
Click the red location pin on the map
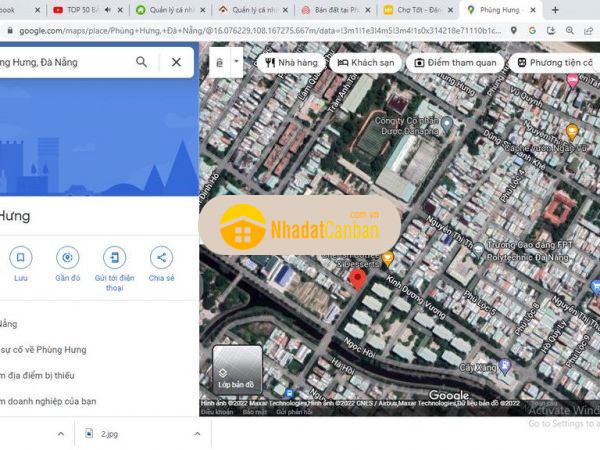356,278
